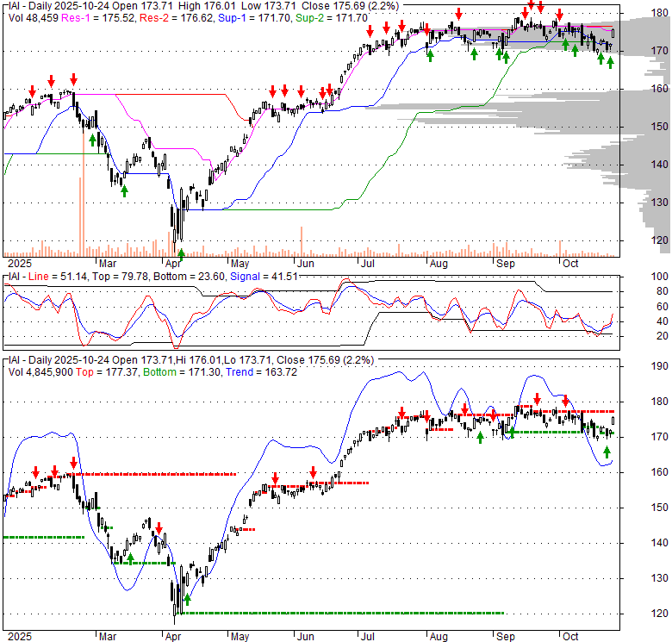The height and width of the screenshot is (642, 672).
Task: Click the green arrow under March low, top chart
Action: click(124, 190)
